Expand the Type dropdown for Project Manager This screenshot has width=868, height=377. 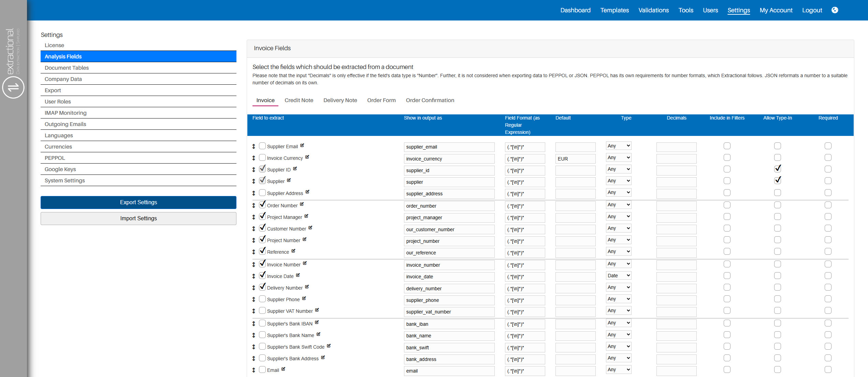coord(618,217)
